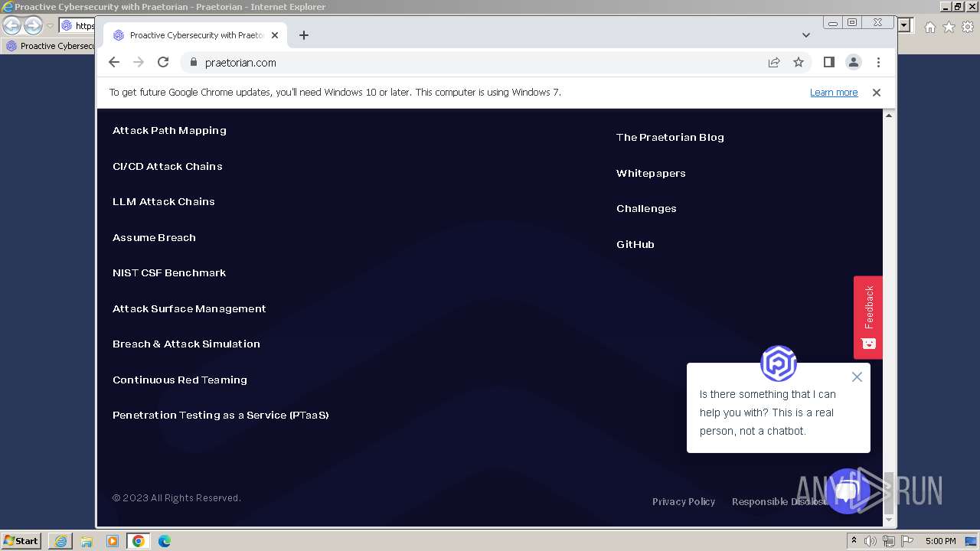Open volume control in system tray
Screen dimensions: 980x551
click(x=871, y=541)
